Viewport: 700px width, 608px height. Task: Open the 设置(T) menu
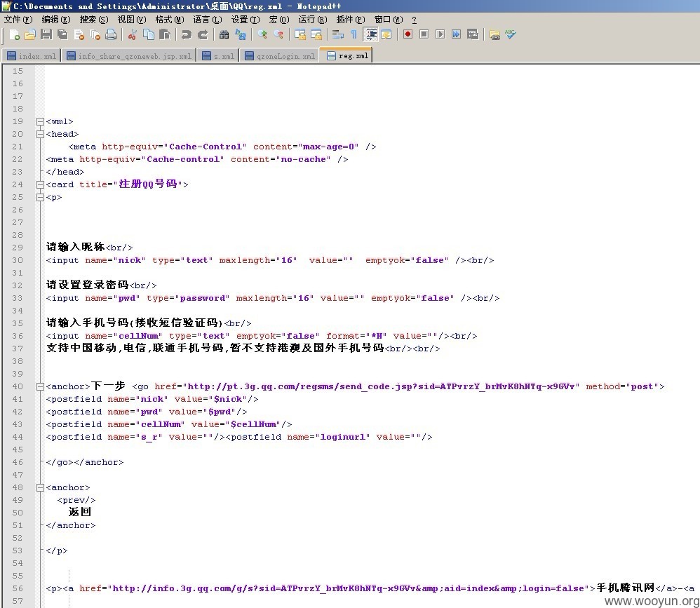point(245,20)
